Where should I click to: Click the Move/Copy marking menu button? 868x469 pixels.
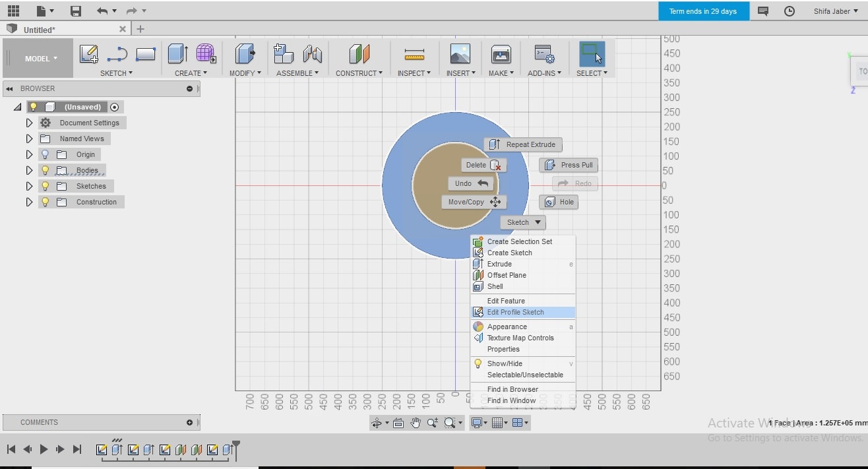pyautogui.click(x=474, y=202)
